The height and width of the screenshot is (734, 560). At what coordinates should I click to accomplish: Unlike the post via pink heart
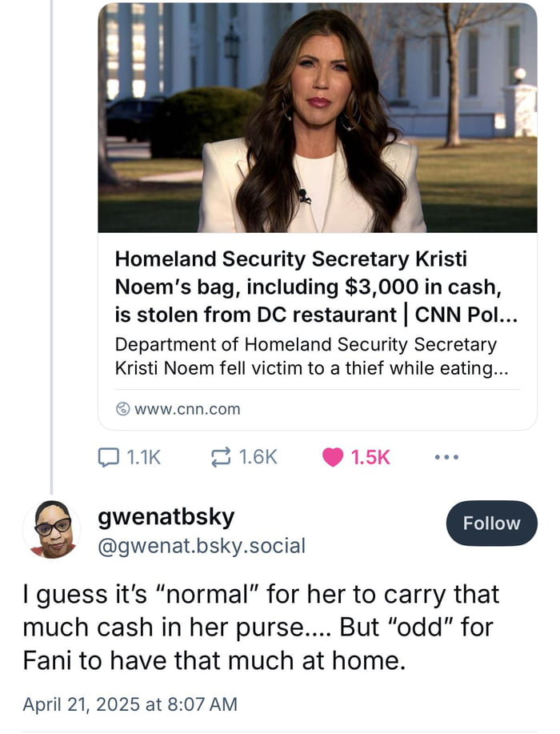click(x=332, y=457)
